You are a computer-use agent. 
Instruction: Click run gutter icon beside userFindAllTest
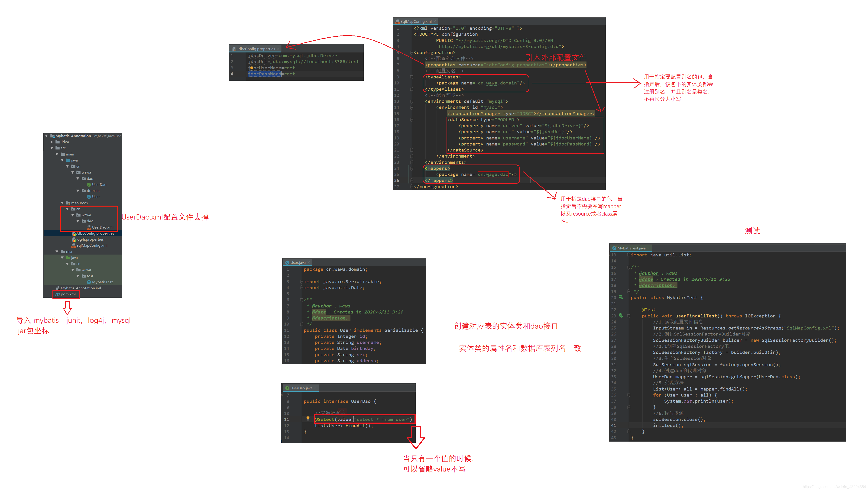[x=621, y=316]
